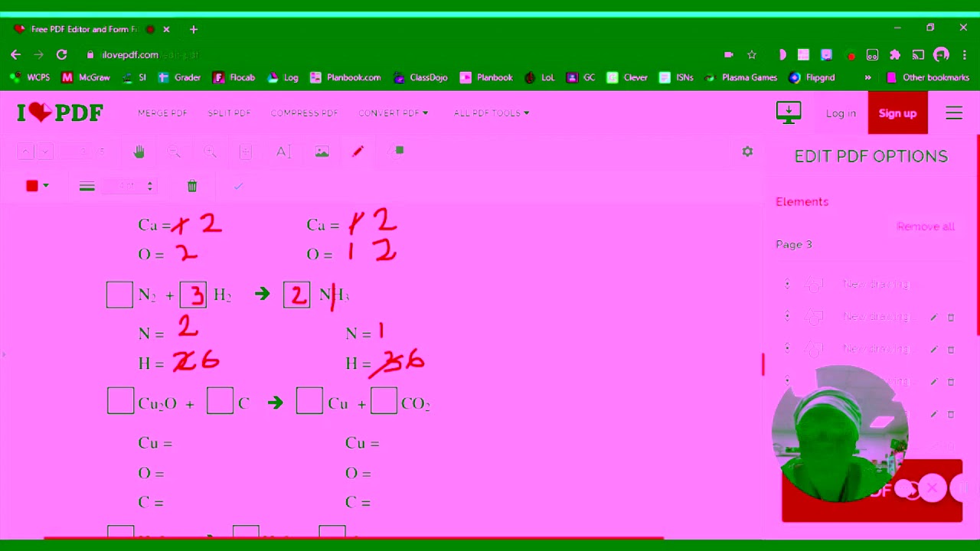Open McGraw bookmark

[x=87, y=77]
